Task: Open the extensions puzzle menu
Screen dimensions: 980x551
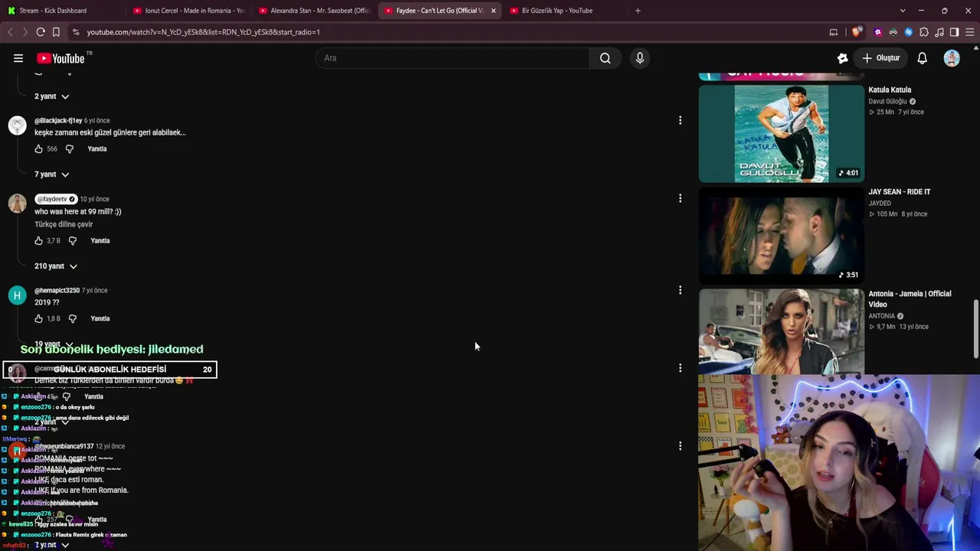Action: (924, 32)
